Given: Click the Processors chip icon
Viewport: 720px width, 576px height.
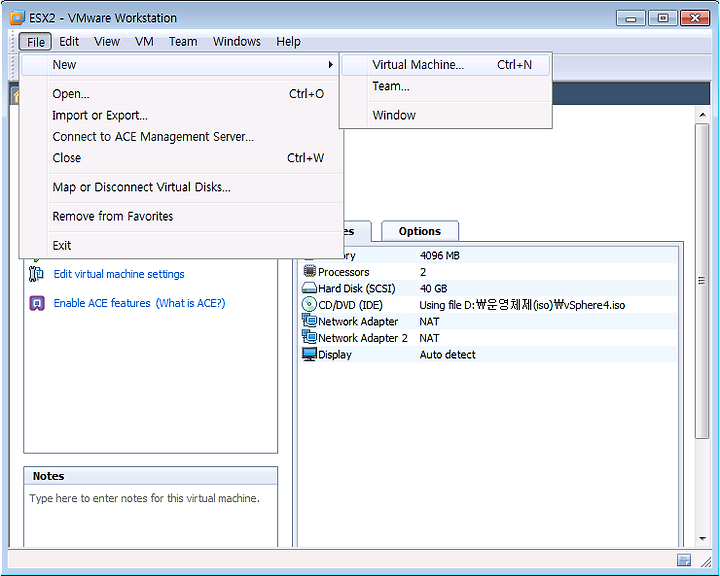Looking at the screenshot, I should click(x=309, y=271).
